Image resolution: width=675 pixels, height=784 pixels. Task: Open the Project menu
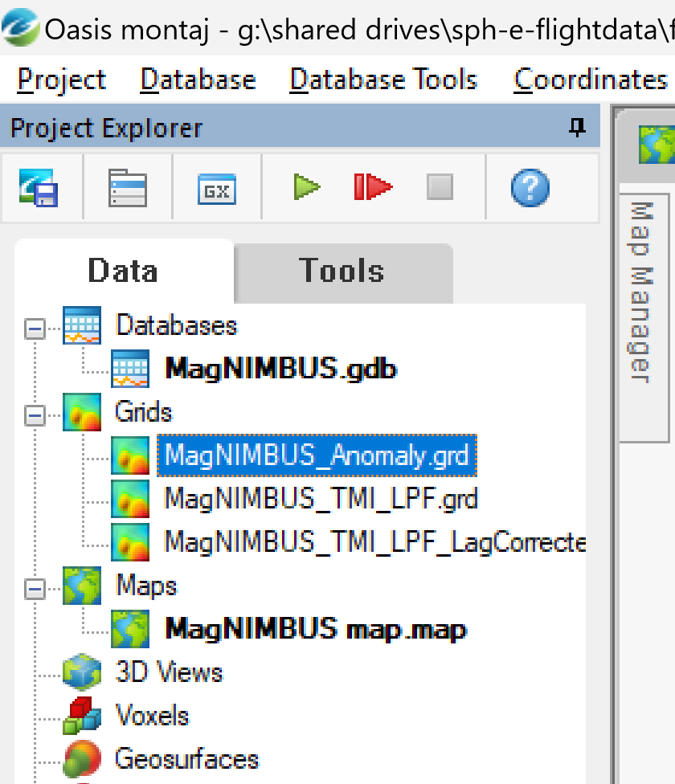click(x=62, y=80)
